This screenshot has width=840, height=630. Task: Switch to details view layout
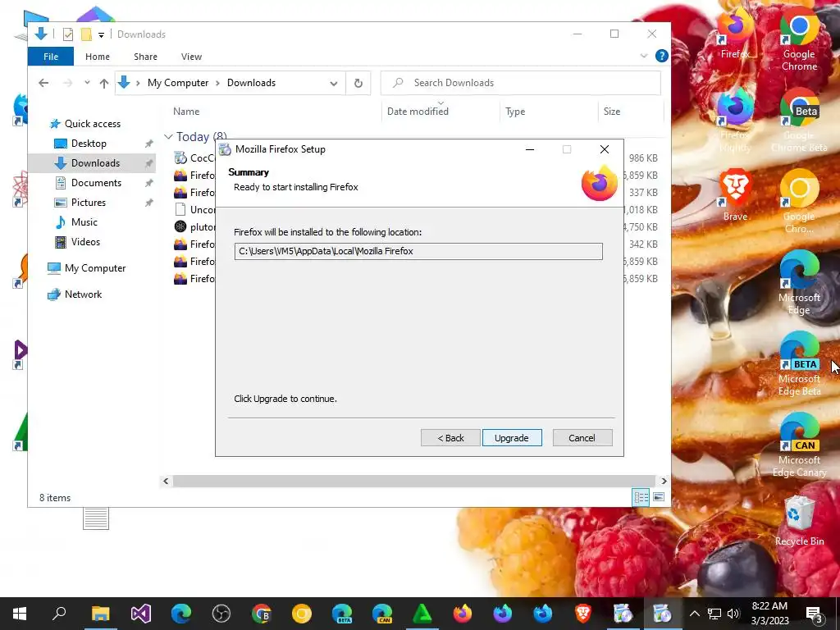(641, 497)
